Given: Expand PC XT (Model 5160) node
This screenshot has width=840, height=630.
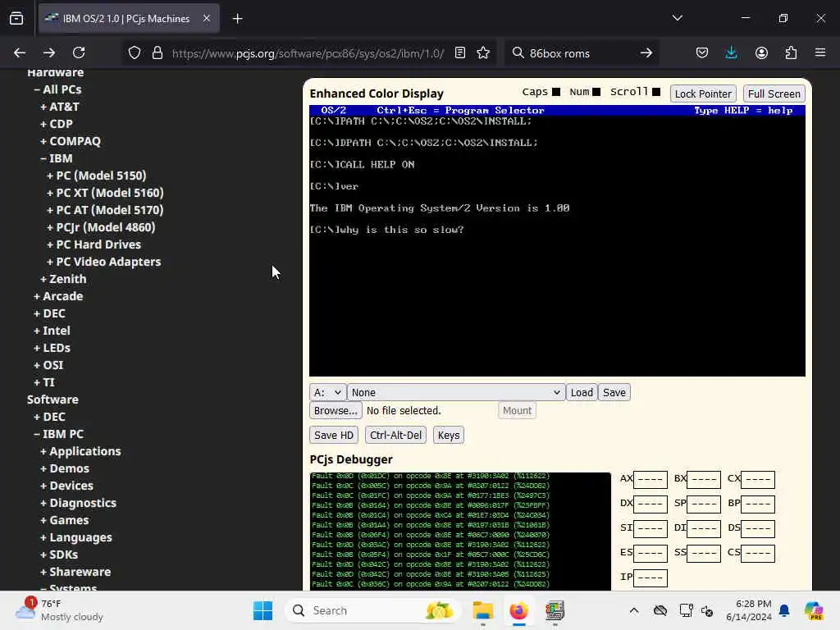Looking at the screenshot, I should [x=105, y=193].
